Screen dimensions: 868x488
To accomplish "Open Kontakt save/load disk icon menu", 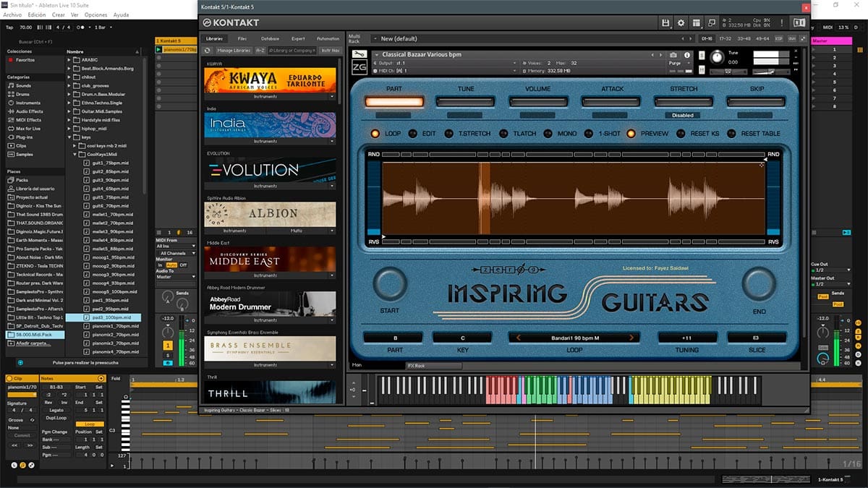I will tap(665, 23).
